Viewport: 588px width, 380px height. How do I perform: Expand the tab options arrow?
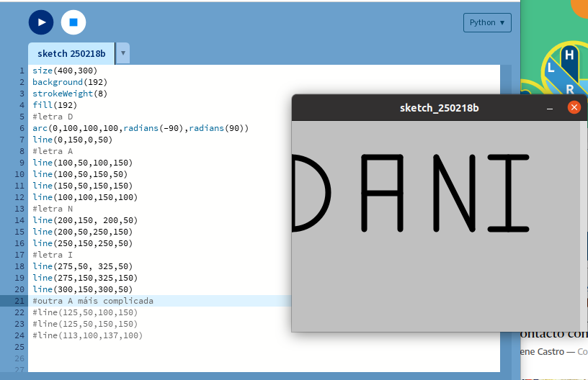coord(123,53)
